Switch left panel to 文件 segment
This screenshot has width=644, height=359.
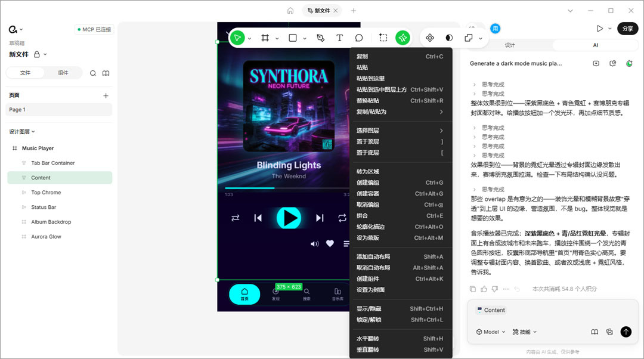[x=26, y=73]
